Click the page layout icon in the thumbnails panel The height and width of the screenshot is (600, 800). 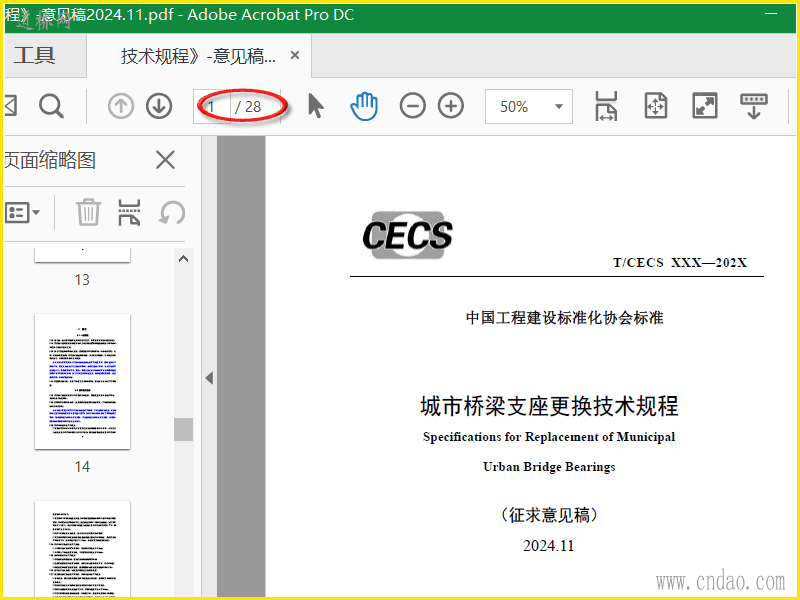[129, 212]
